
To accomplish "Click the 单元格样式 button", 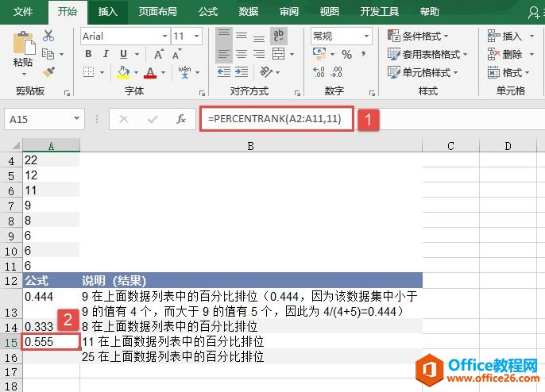I will pos(419,72).
